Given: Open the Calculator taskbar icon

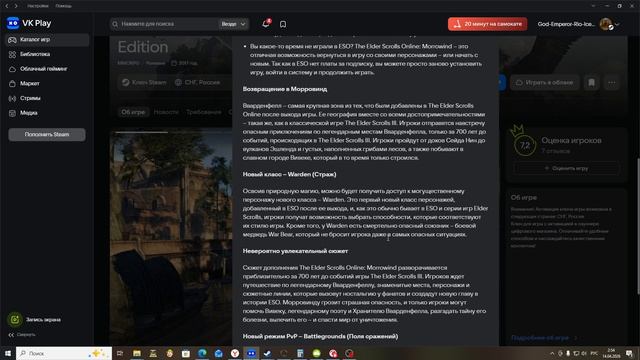Looking at the screenshot, I should (300, 353).
